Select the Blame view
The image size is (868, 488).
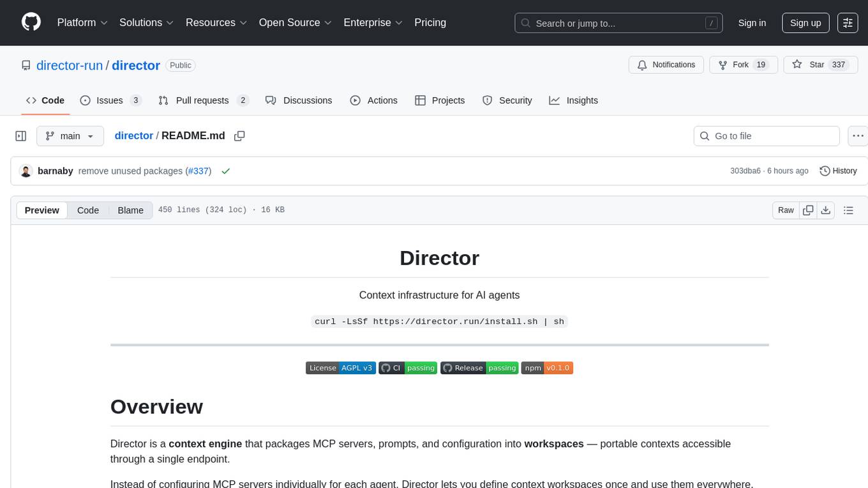[x=131, y=210]
